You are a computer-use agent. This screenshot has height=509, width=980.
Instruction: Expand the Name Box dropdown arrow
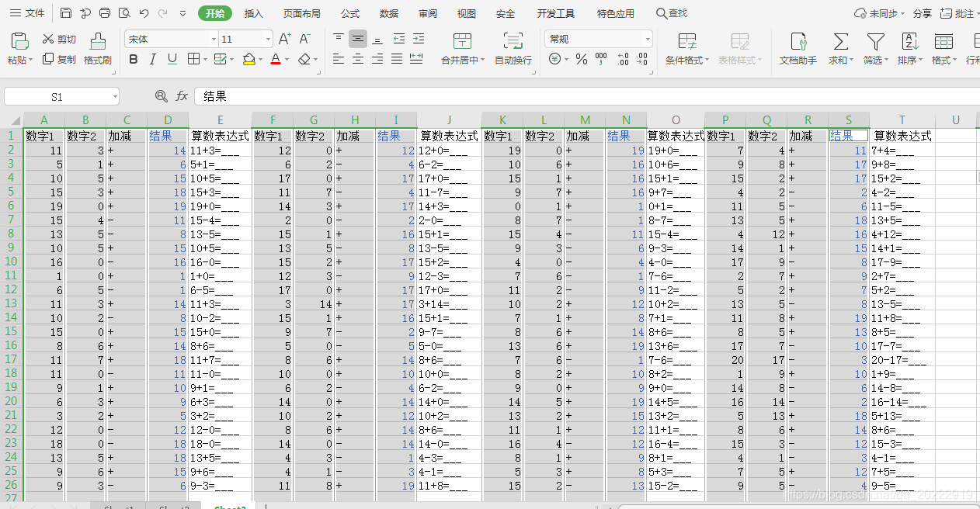click(x=115, y=96)
